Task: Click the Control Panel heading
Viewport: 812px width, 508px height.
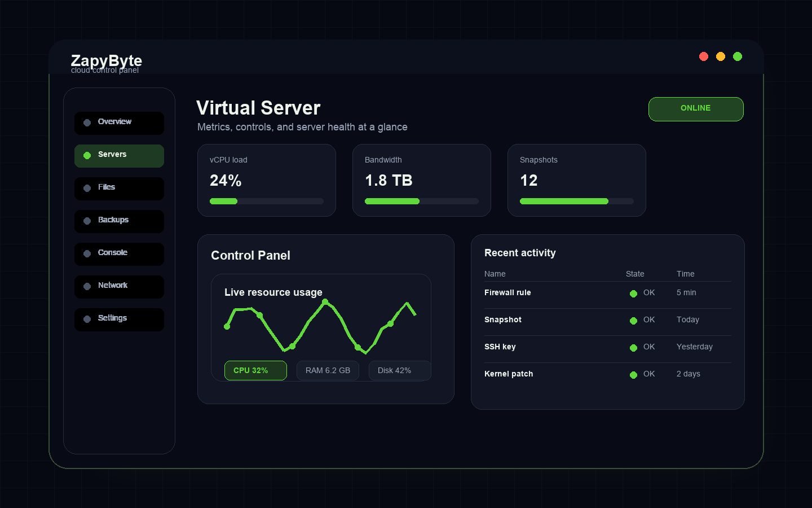Action: point(250,256)
